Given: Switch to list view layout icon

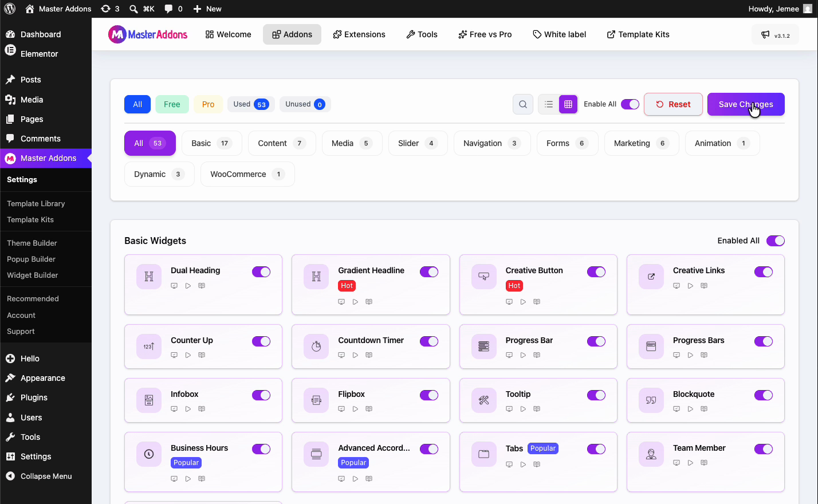Looking at the screenshot, I should tap(549, 104).
